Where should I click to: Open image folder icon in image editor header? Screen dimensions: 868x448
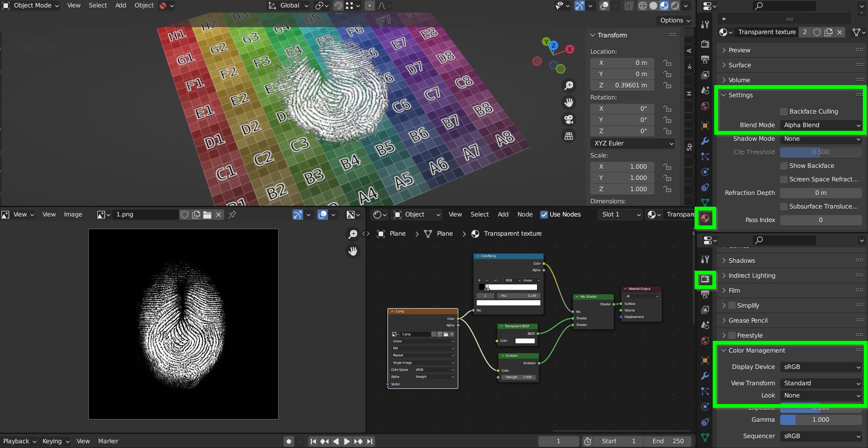(x=207, y=215)
